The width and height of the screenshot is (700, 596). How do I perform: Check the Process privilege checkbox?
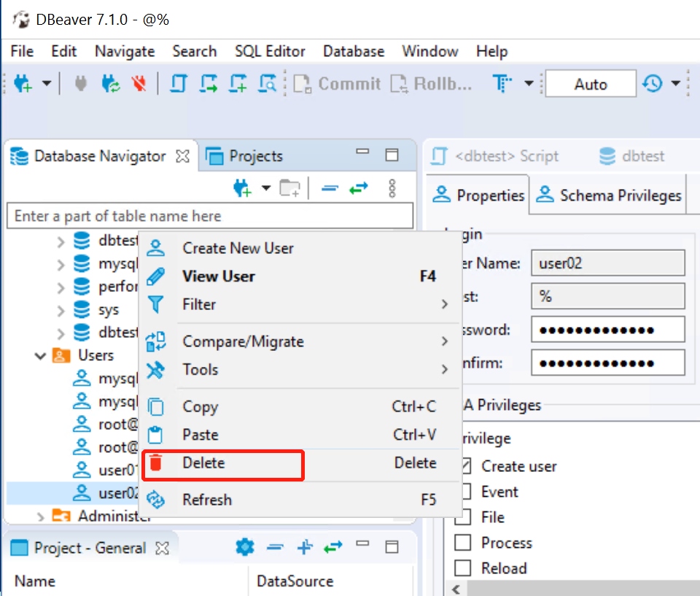pyautogui.click(x=464, y=543)
